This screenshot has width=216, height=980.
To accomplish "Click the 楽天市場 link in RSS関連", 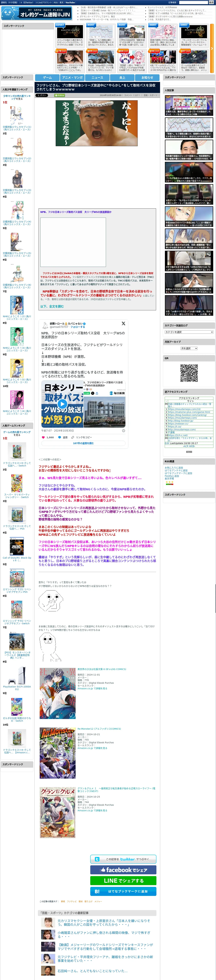I will 169,479.
